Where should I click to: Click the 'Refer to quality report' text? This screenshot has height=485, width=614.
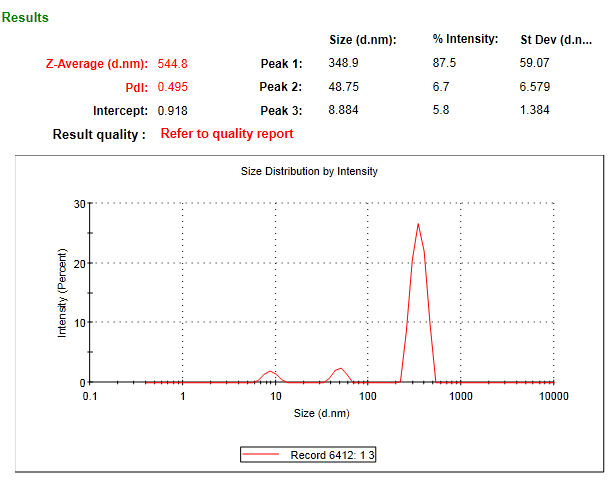(227, 134)
